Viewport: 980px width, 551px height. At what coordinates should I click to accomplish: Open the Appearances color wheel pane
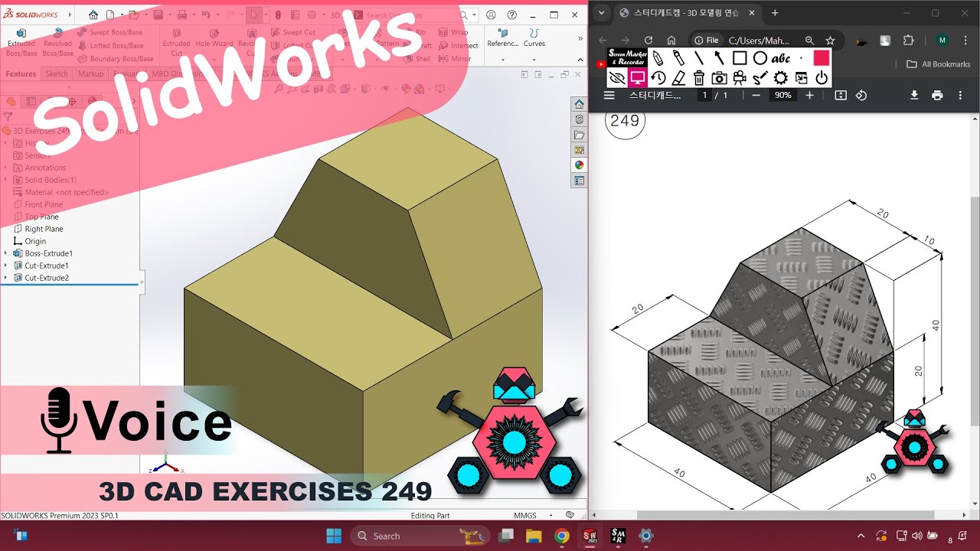[x=580, y=165]
